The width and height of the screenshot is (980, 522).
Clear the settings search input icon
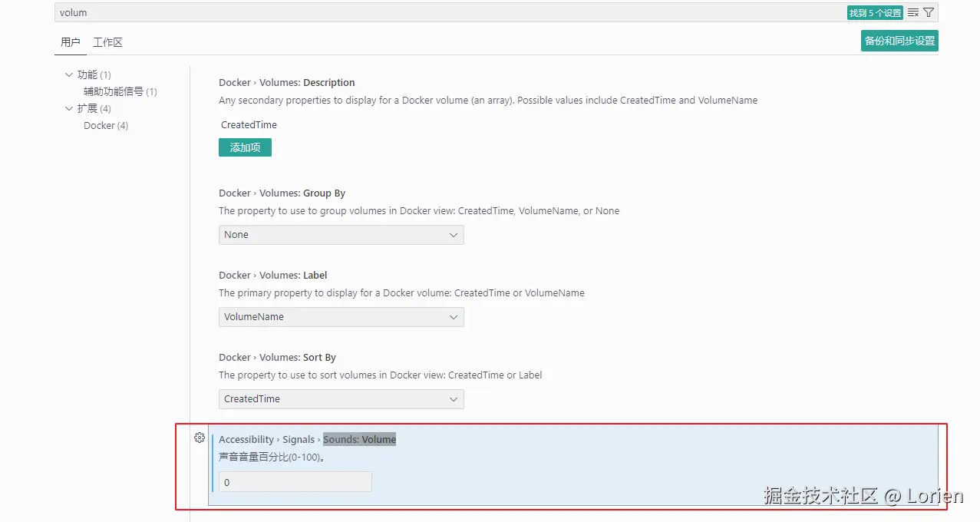(913, 13)
